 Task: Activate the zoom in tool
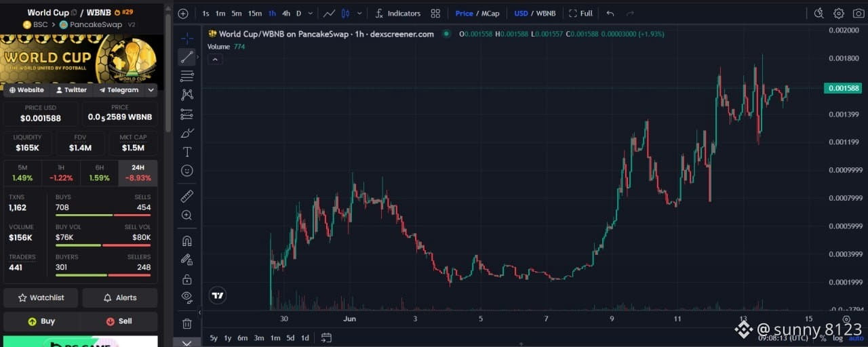point(187,215)
